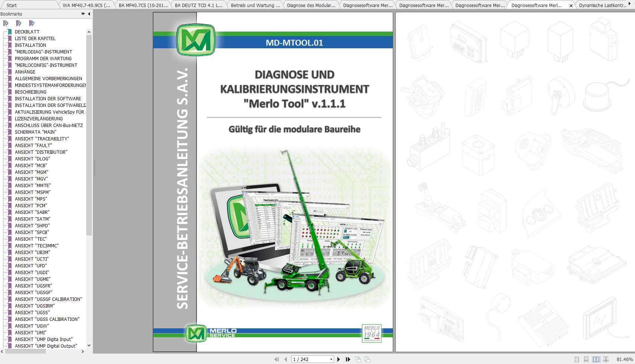Click the bookmark icon beside ANSICHT "FAULT"
635x364 pixels.
tap(10, 146)
